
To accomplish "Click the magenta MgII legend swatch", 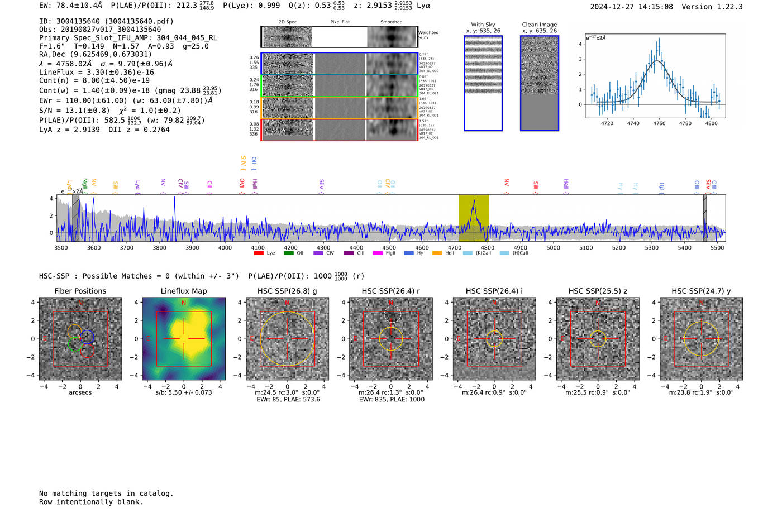I will (x=378, y=253).
